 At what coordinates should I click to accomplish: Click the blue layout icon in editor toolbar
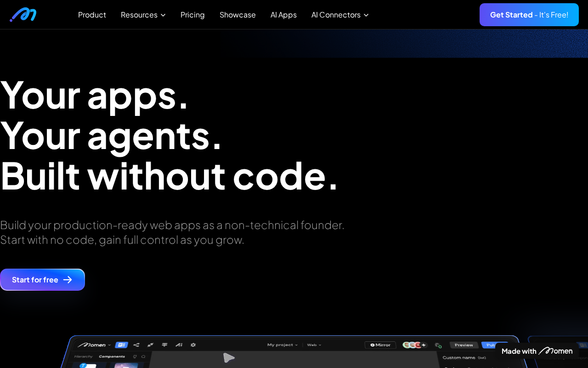121,345
